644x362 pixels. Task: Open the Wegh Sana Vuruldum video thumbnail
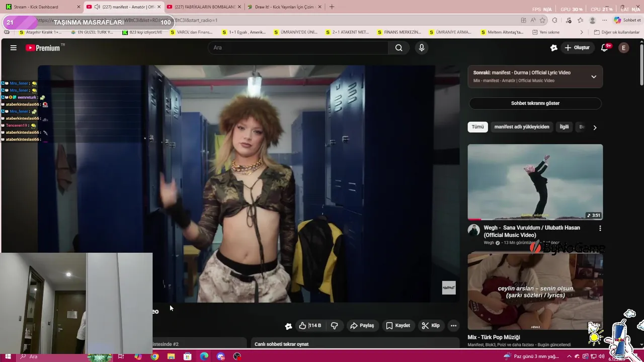point(535,182)
